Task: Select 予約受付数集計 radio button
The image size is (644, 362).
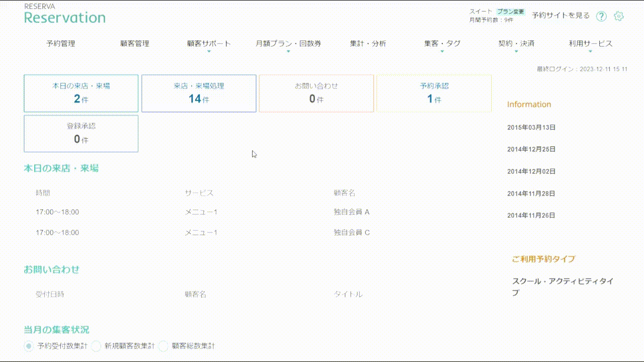Action: (29, 346)
